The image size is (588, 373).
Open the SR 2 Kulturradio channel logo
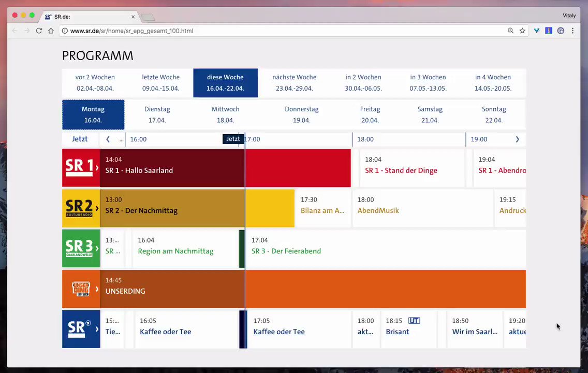pos(81,208)
